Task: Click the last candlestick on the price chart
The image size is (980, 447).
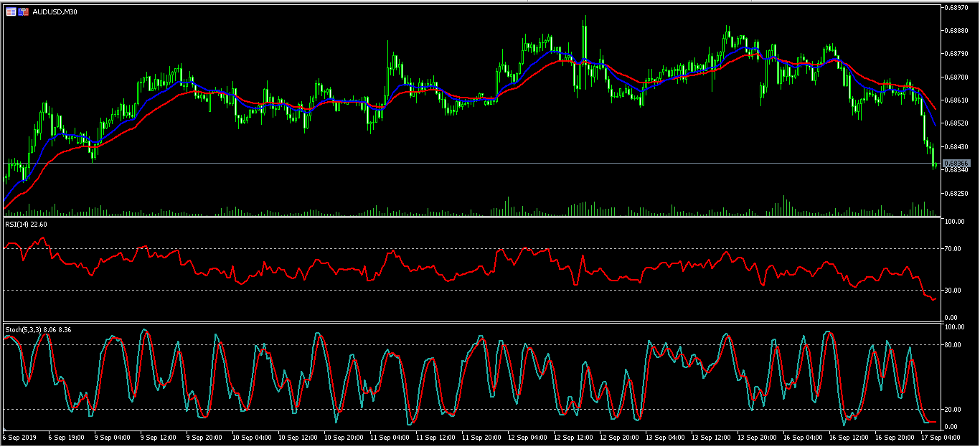Action: [x=935, y=164]
